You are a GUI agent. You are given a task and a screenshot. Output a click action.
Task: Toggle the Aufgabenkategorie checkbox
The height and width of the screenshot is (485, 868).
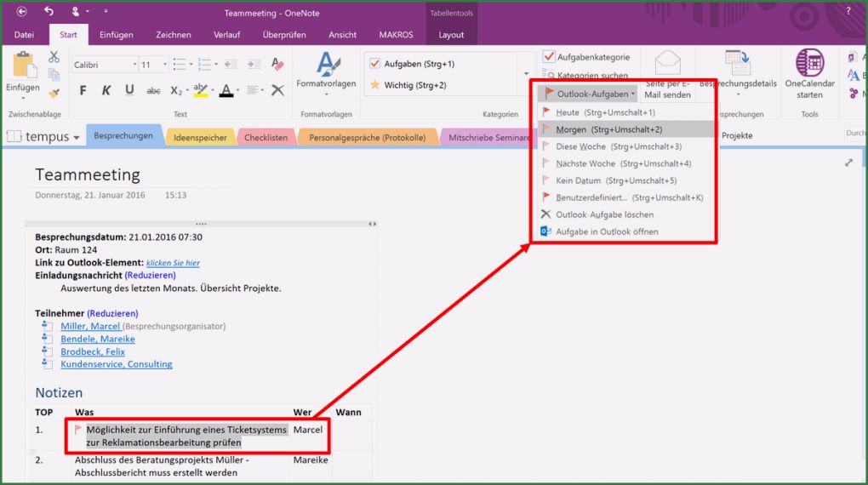pyautogui.click(x=550, y=57)
